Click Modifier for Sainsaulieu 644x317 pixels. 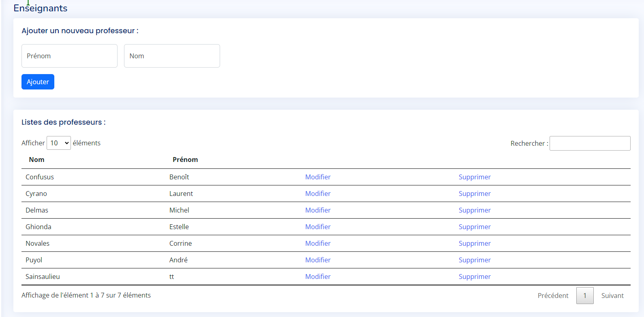[318, 277]
